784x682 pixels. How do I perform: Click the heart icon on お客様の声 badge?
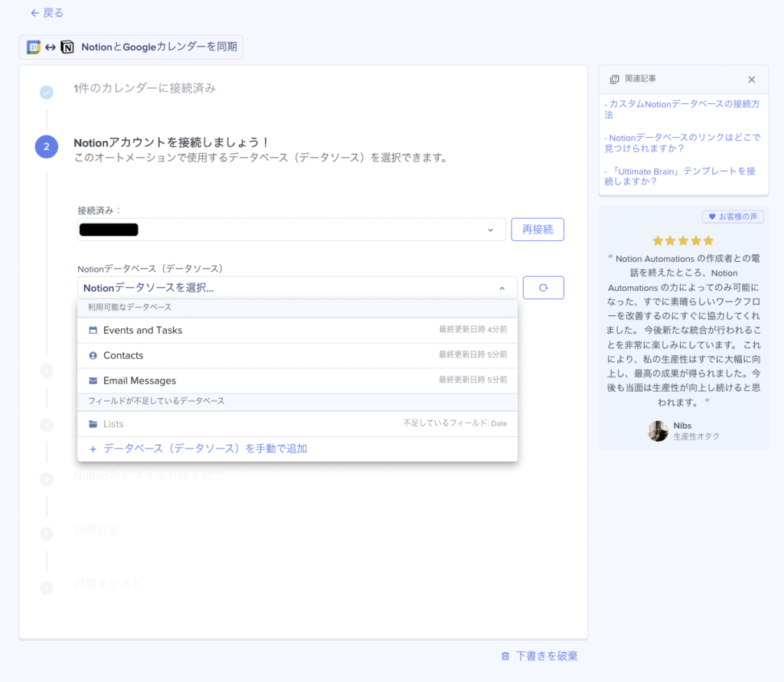[x=713, y=217]
